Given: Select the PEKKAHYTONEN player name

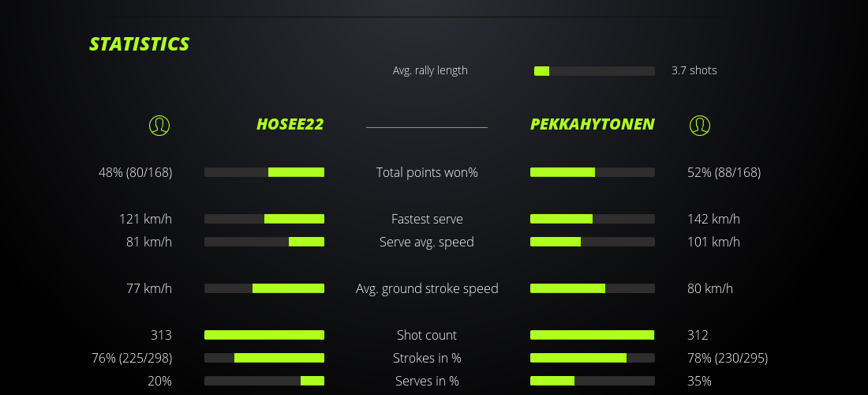Looking at the screenshot, I should (x=592, y=124).
